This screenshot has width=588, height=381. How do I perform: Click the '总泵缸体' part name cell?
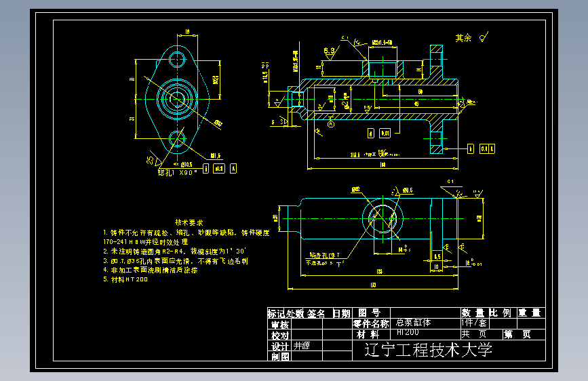413,323
